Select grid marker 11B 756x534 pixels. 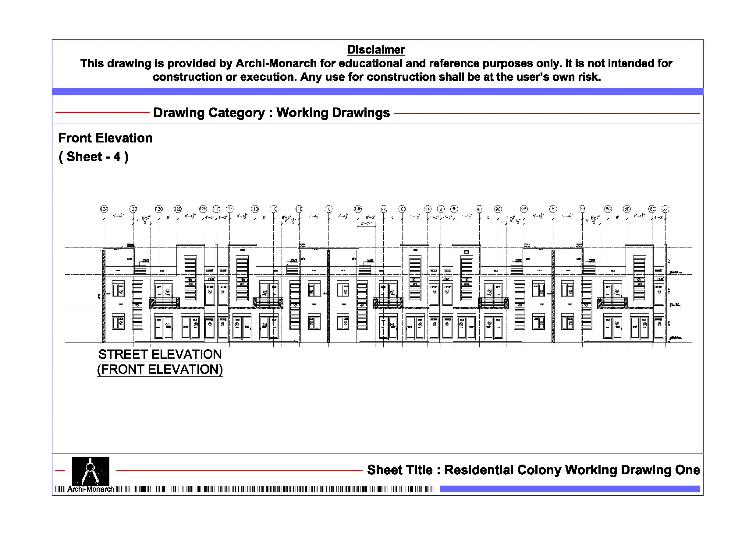pyautogui.click(x=299, y=209)
